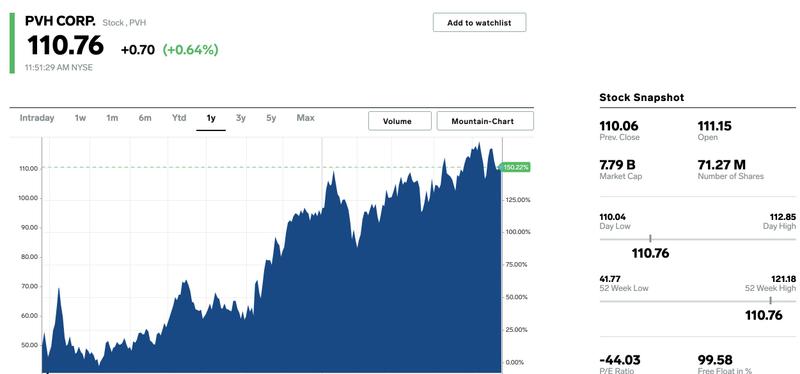Show Max history chart range

coord(305,118)
